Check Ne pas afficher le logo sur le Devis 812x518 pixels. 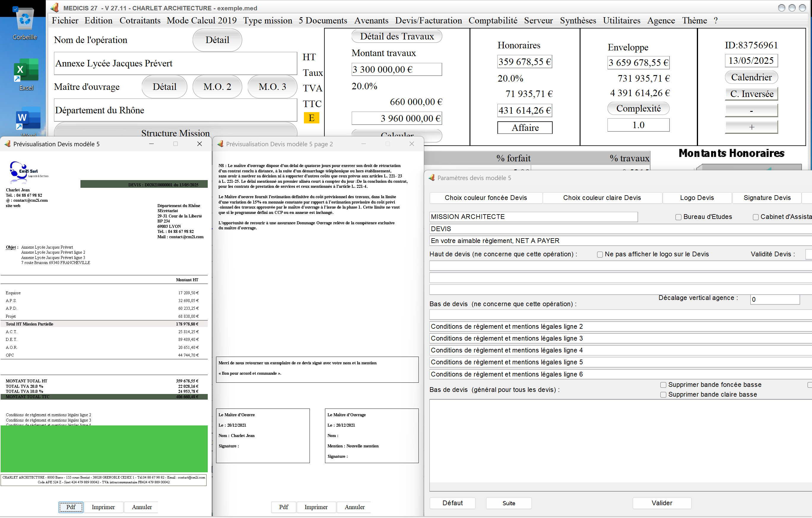point(600,255)
